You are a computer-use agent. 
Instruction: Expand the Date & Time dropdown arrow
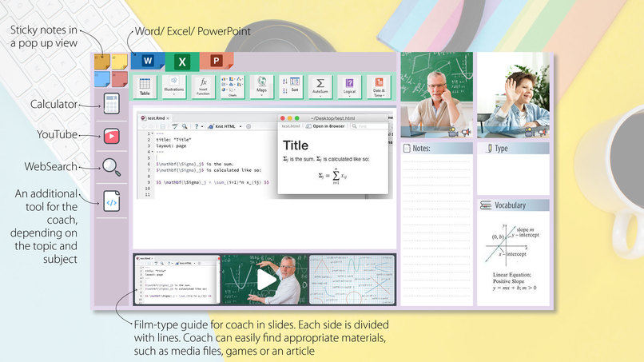pos(384,95)
